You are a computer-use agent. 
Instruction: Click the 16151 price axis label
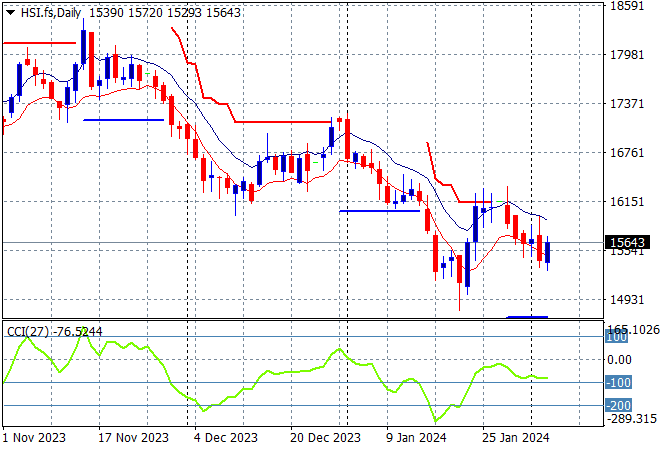point(630,202)
